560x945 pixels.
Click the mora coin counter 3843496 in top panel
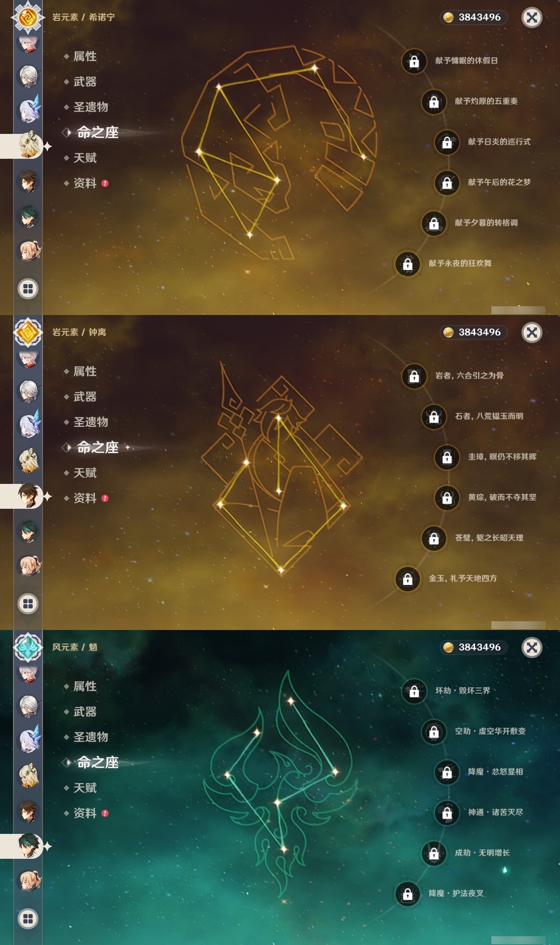coord(473,17)
